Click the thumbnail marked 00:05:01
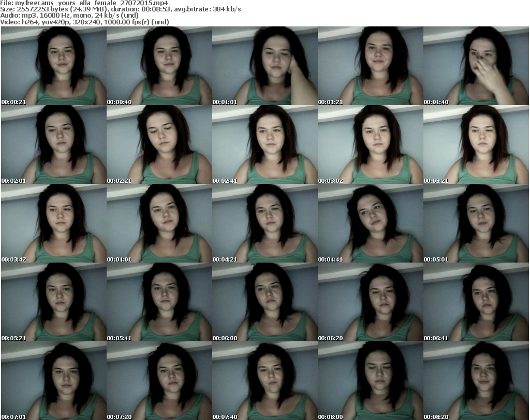This screenshot has height=420, width=530. tap(476, 223)
